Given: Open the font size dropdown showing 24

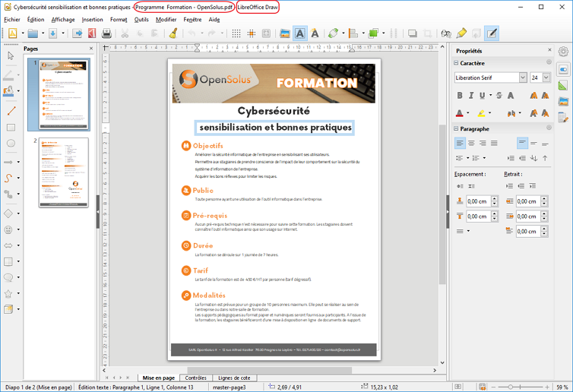Looking at the screenshot, I should click(546, 77).
